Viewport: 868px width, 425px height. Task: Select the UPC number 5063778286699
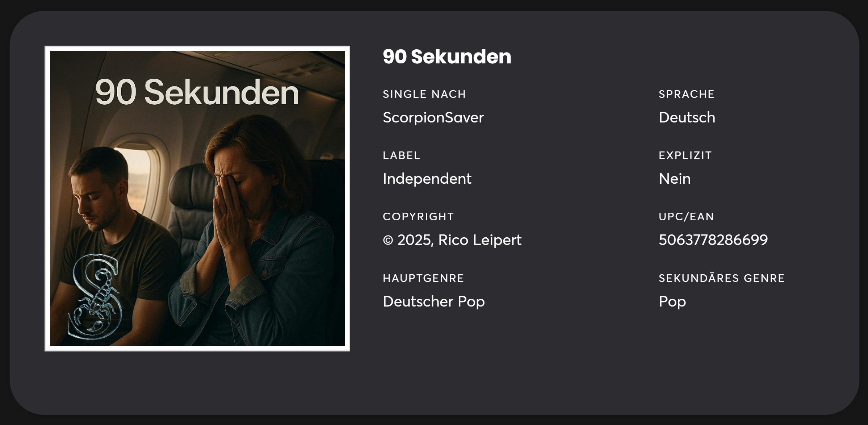pyautogui.click(x=713, y=240)
